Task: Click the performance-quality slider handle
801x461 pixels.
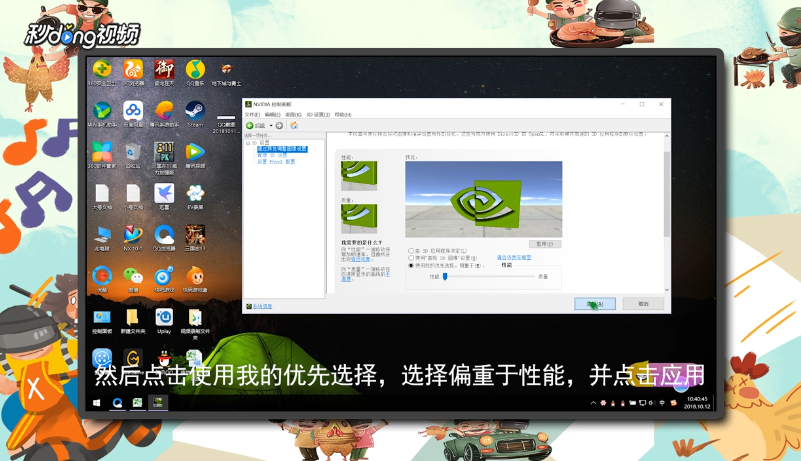Action: (x=445, y=276)
